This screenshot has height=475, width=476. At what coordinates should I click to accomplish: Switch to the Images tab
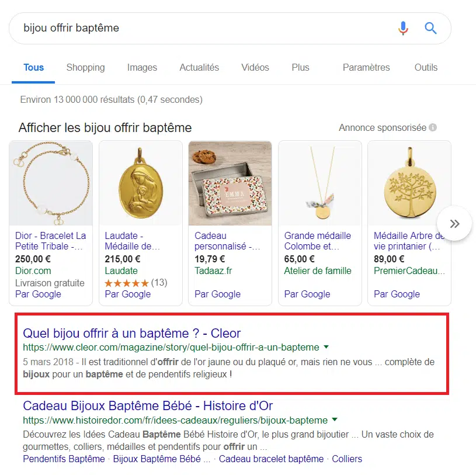(142, 67)
